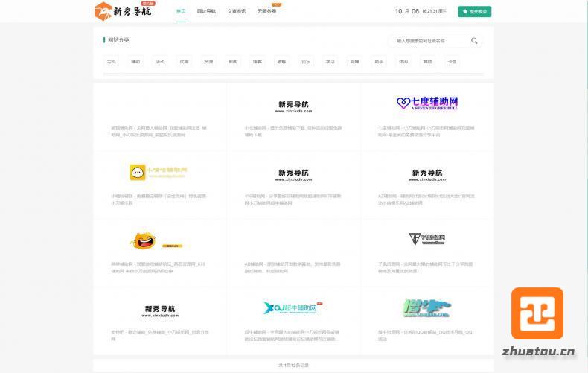
Task: Select the 其他 category chip
Action: pos(428,62)
